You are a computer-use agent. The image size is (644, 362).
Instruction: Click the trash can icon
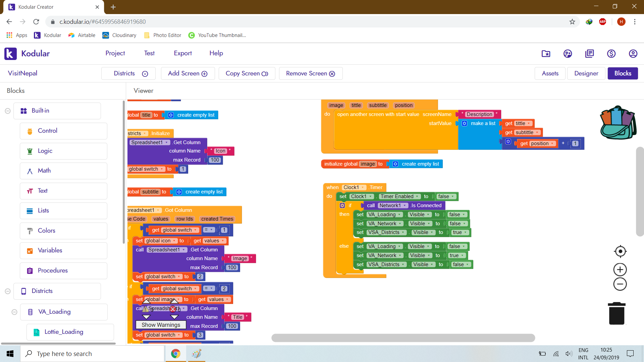tap(616, 313)
